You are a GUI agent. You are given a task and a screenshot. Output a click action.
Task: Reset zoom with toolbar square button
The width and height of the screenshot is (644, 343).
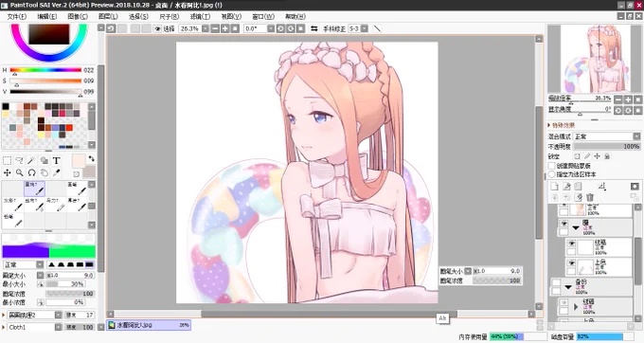tap(235, 28)
